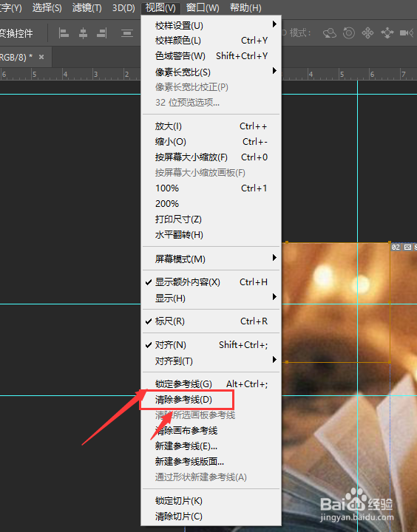This screenshot has width=417, height=532.
Task: Click the distribute vertical centers icon
Action: (126, 33)
